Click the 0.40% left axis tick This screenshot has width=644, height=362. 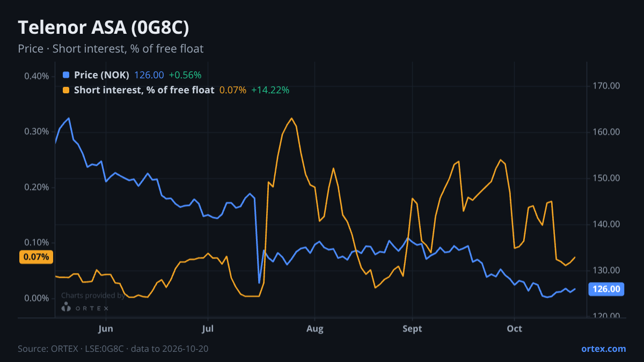[x=36, y=76]
